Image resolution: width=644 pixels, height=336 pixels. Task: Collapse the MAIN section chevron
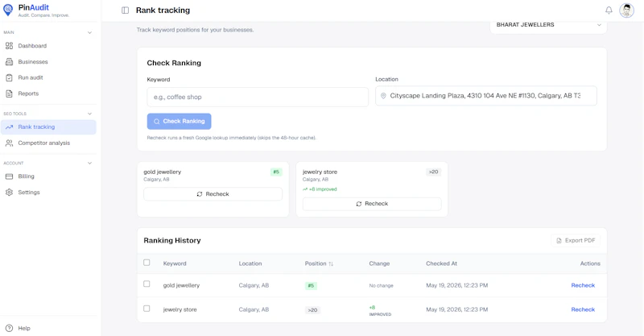pos(89,32)
